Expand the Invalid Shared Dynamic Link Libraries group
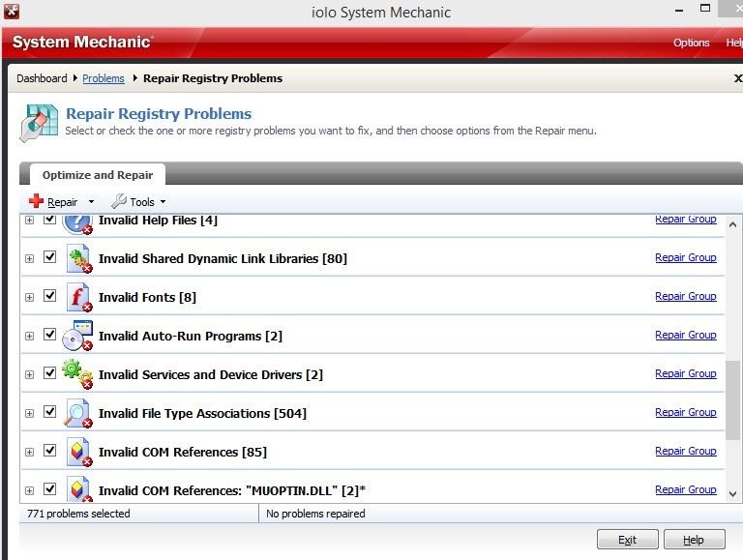The image size is (743, 560). [x=29, y=258]
